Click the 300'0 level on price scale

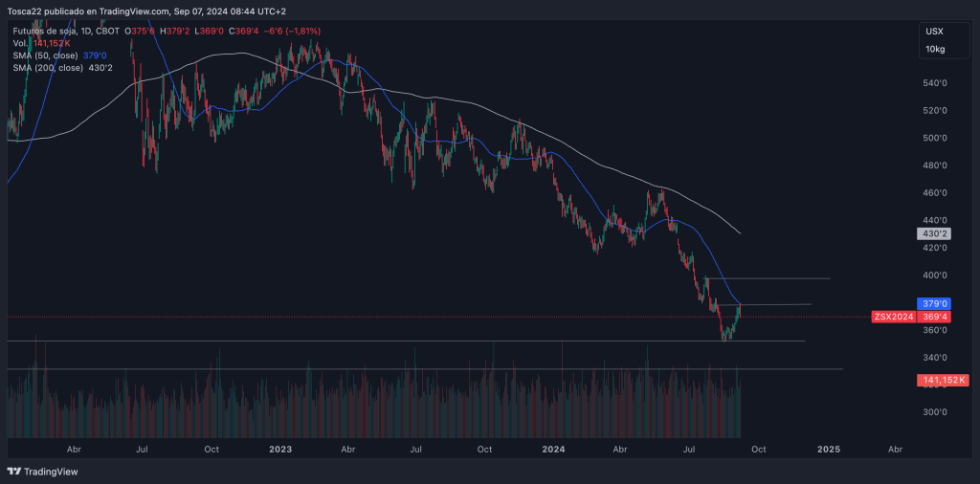click(934, 413)
